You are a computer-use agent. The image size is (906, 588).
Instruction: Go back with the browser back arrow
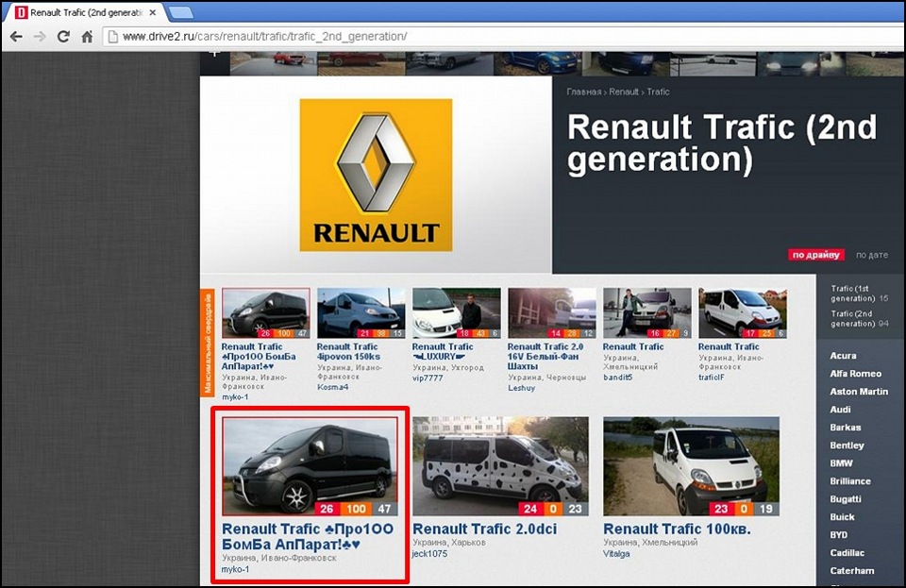(16, 37)
